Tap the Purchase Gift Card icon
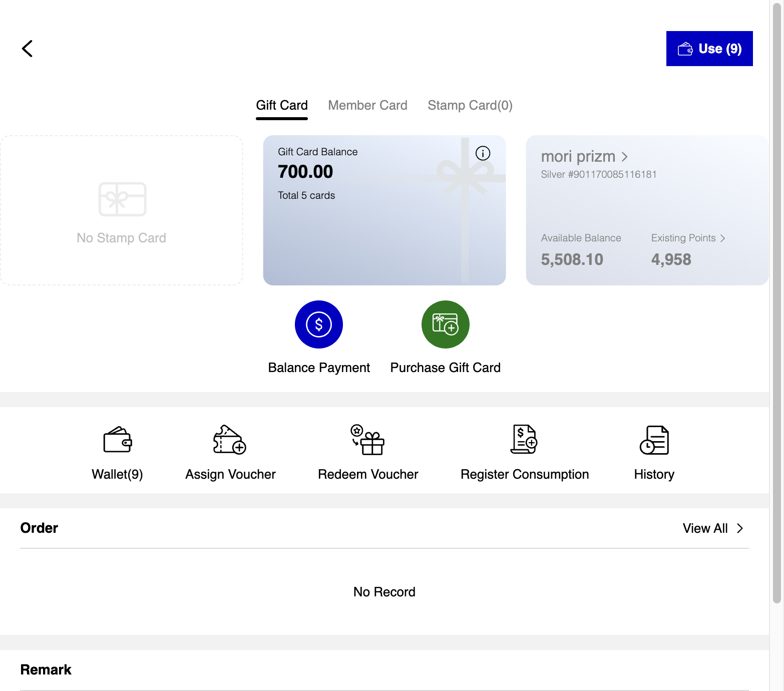 pos(446,324)
